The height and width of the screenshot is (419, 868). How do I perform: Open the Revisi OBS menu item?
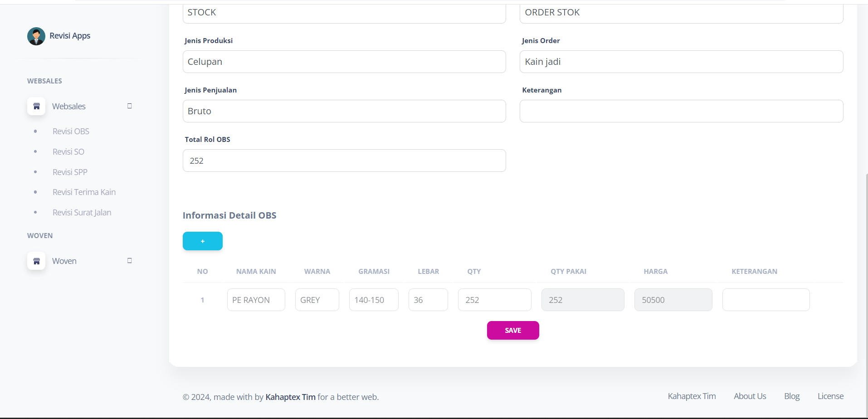click(x=71, y=132)
